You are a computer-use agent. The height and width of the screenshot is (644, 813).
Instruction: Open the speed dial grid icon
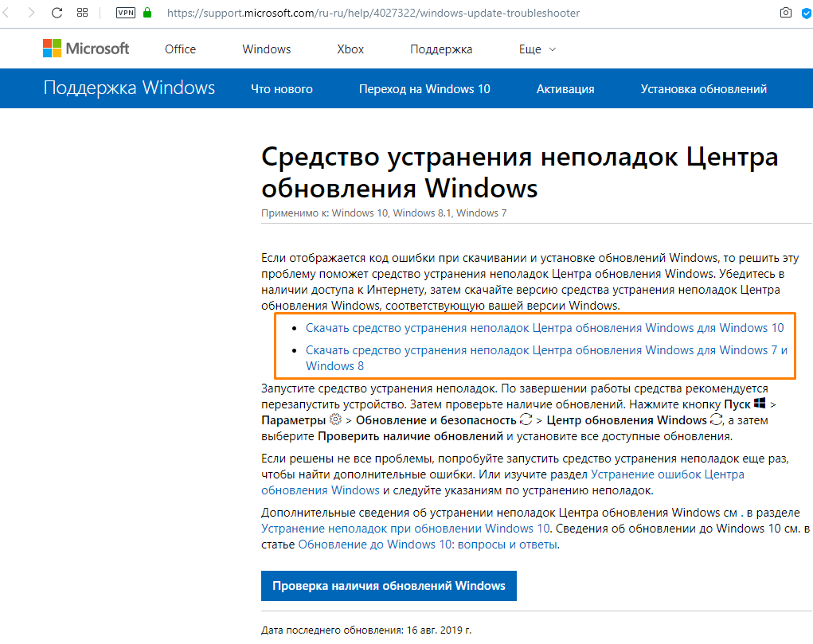(83, 13)
